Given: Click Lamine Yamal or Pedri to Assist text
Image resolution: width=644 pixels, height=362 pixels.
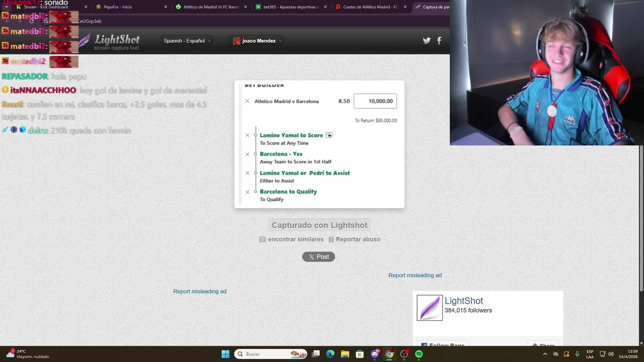Looking at the screenshot, I should click(305, 173).
